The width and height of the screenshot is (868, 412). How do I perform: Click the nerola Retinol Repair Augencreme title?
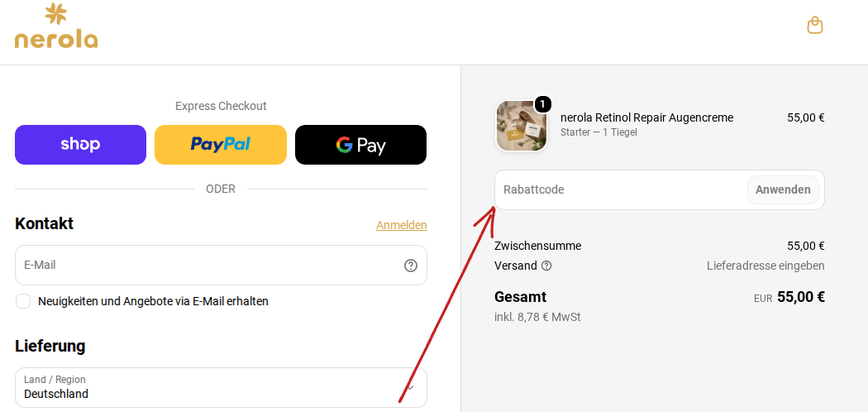pyautogui.click(x=646, y=117)
